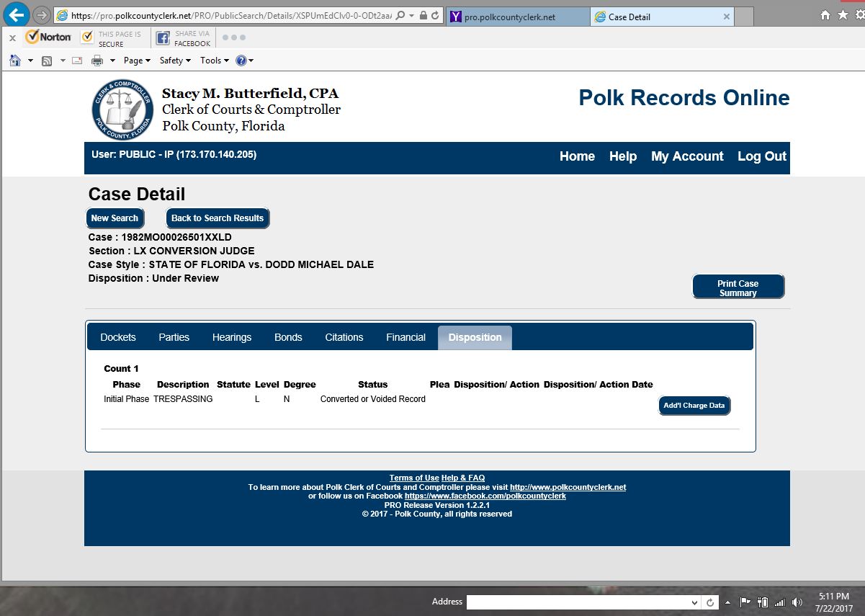Open the Hearings tab

[232, 337]
